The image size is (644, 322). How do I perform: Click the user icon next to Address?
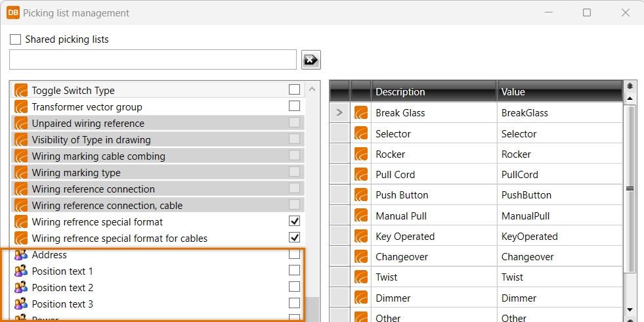pyautogui.click(x=21, y=255)
